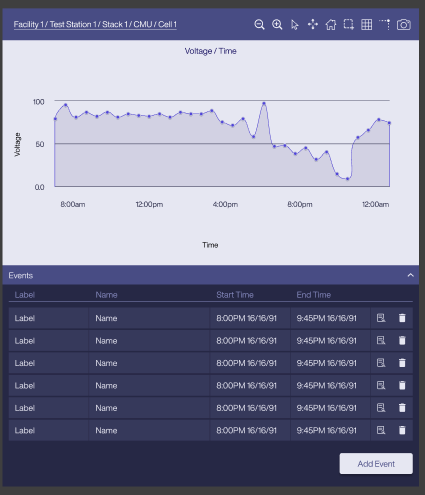Open edit details icon in fifth event row
This screenshot has height=495, width=425.
point(381,408)
